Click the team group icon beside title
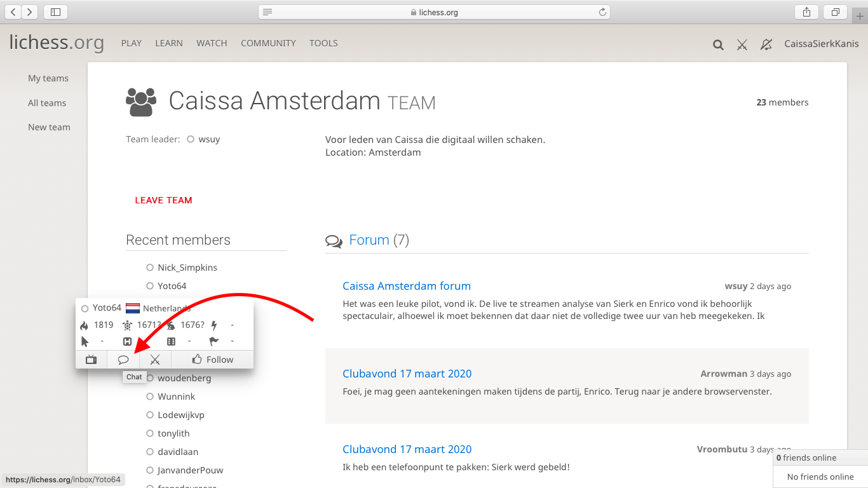This screenshot has height=488, width=868. (x=141, y=102)
